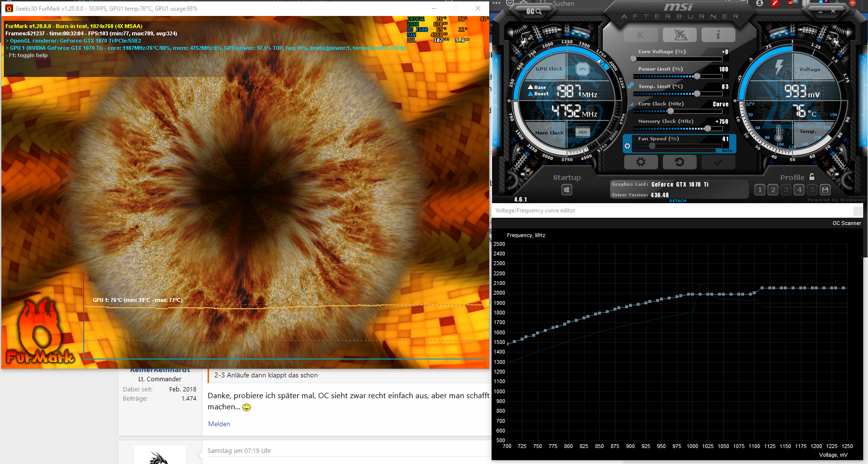This screenshot has height=464, width=868.
Task: Click the Power Limit slider handle
Action: click(697, 76)
